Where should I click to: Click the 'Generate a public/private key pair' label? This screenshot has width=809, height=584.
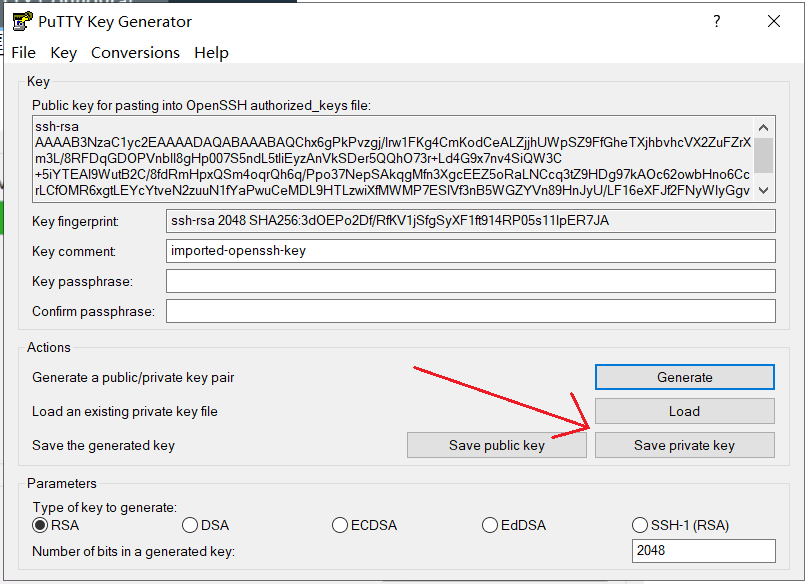(x=133, y=378)
